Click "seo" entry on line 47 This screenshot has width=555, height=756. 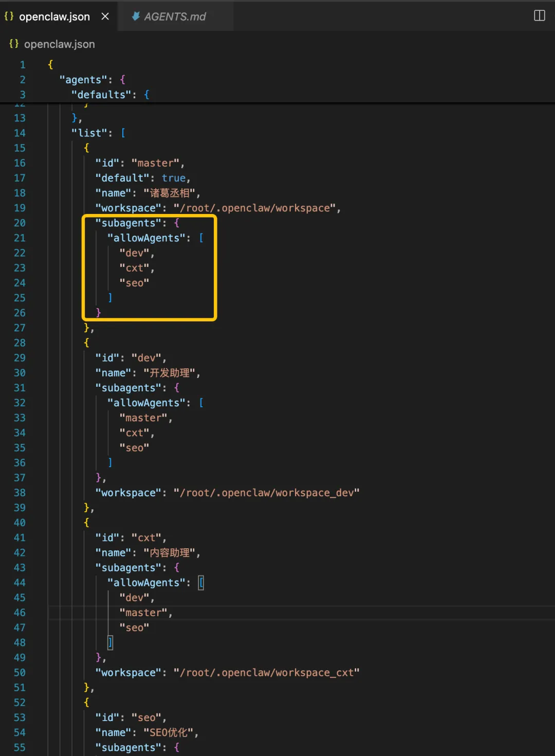click(135, 627)
